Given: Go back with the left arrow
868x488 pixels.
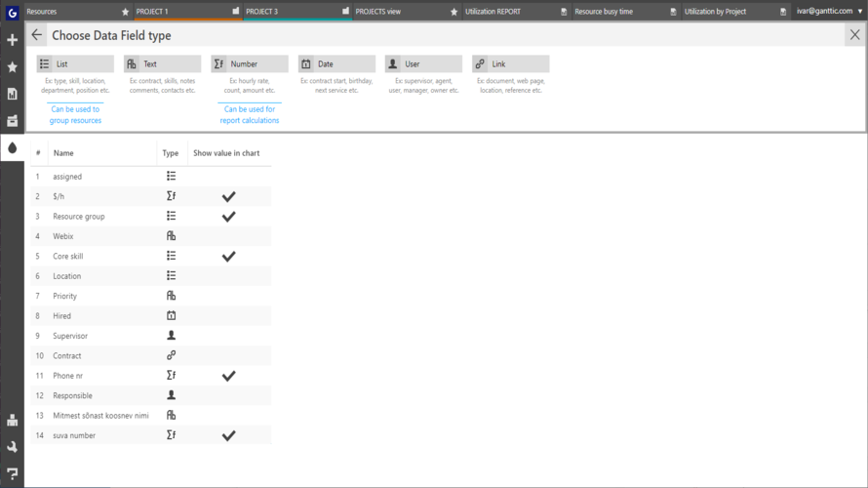Looking at the screenshot, I should 36,35.
